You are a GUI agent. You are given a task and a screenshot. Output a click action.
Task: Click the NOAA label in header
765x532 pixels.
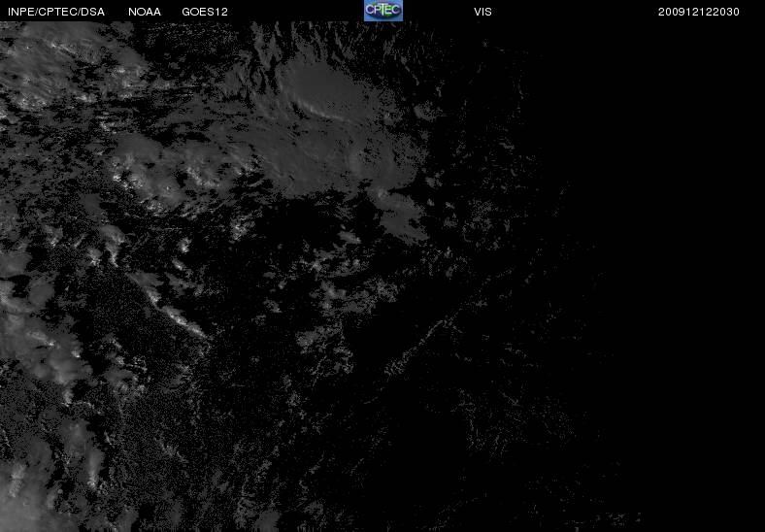click(145, 12)
